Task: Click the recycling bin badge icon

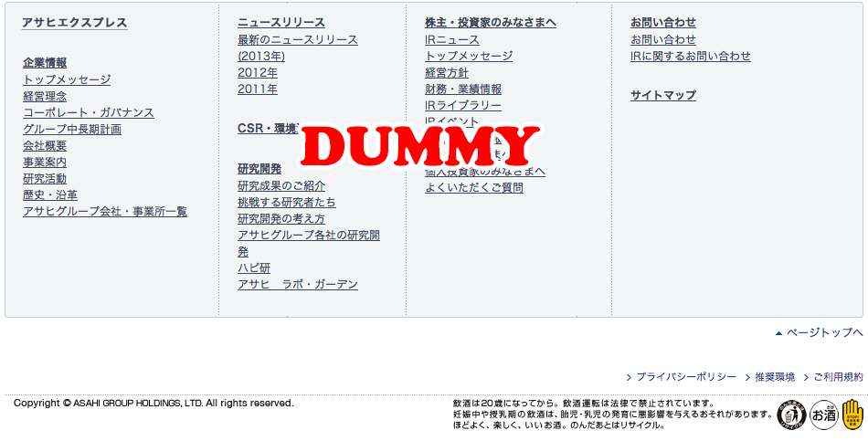Action: pos(791,414)
